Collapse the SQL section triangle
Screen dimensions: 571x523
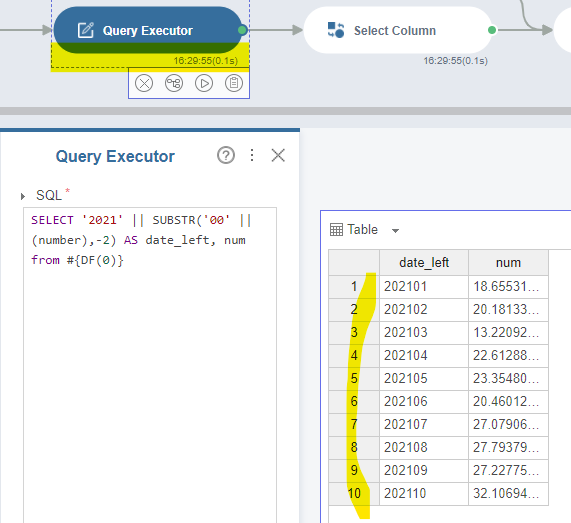(x=23, y=196)
